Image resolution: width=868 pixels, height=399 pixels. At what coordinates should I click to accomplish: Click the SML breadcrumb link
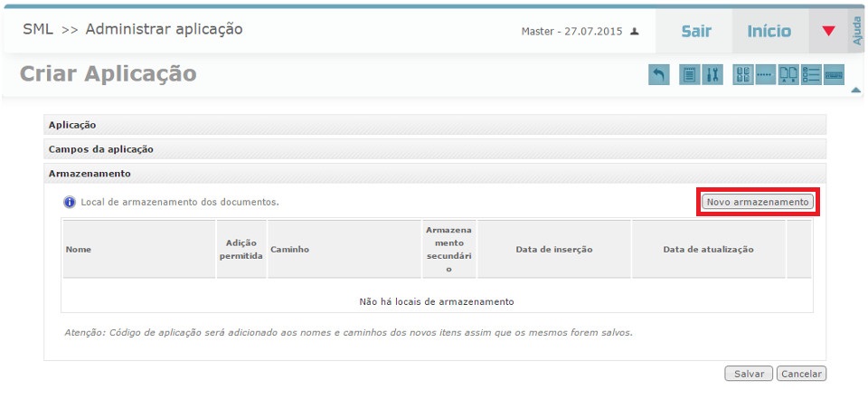pyautogui.click(x=38, y=29)
